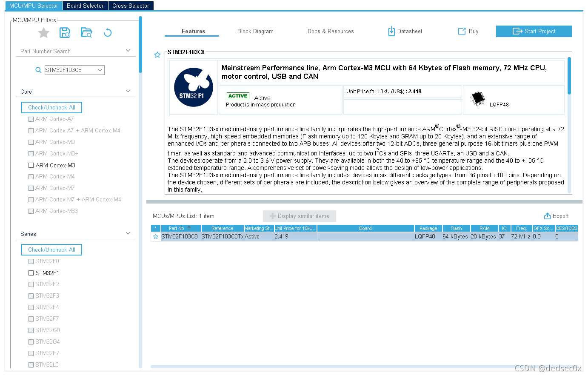Click the LQFP48 package chip icon
Image resolution: width=588 pixels, height=376 pixels.
(478, 99)
